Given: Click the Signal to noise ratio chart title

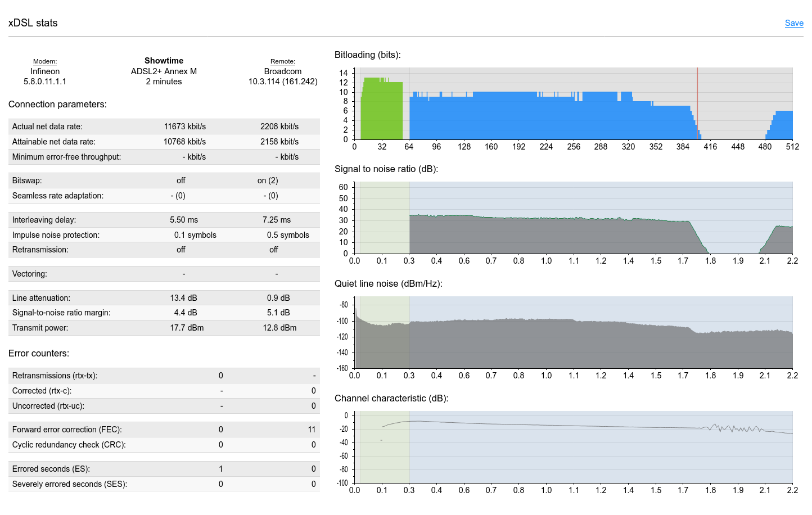Looking at the screenshot, I should pyautogui.click(x=386, y=169).
